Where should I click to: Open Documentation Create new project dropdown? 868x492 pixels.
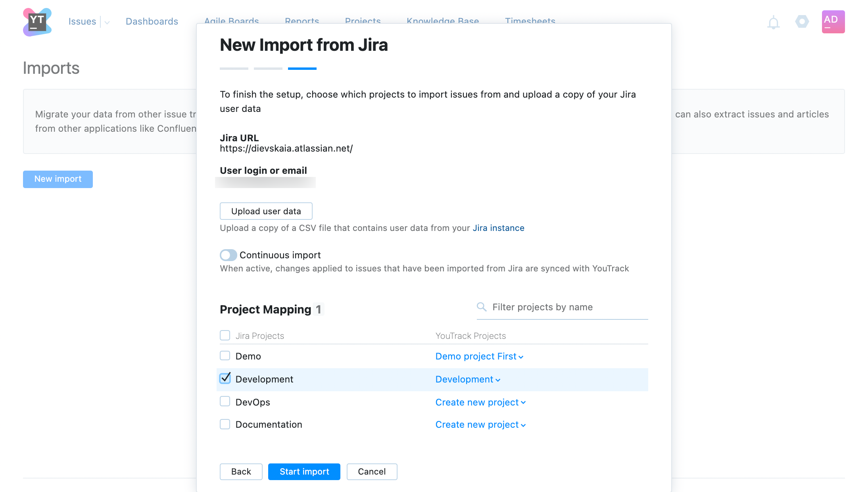pyautogui.click(x=481, y=425)
